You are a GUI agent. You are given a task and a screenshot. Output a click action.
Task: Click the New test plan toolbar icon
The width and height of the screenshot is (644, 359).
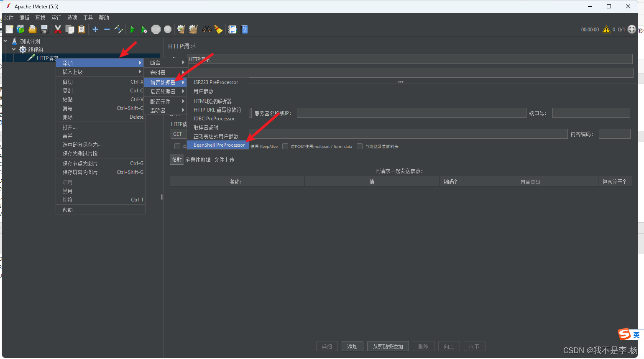tap(9, 29)
